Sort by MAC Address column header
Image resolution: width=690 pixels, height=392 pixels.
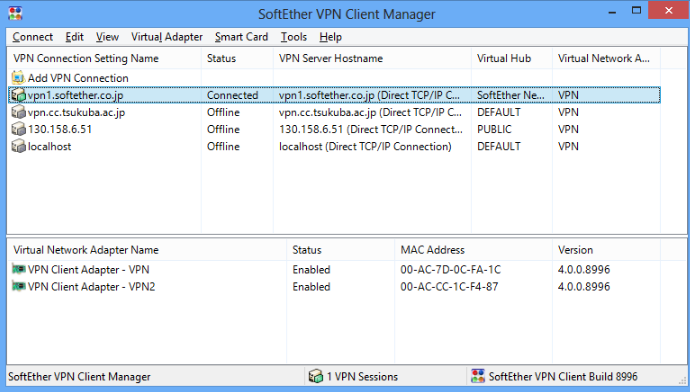pyautogui.click(x=473, y=250)
